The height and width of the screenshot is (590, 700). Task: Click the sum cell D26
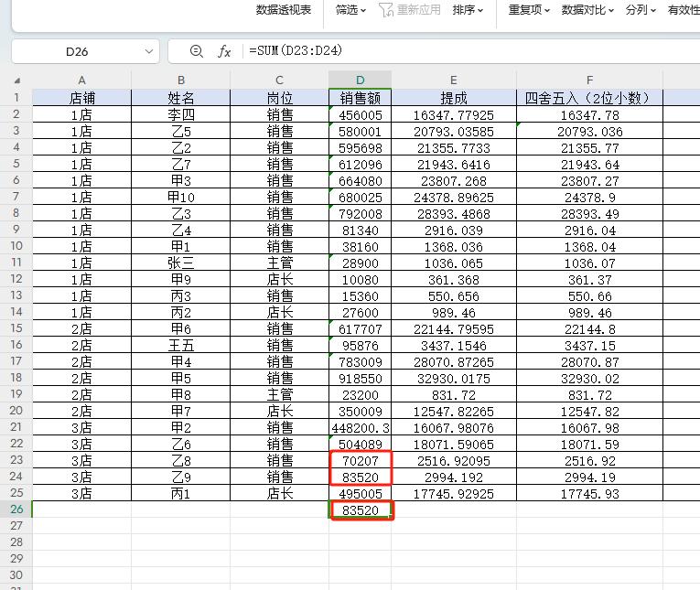[x=361, y=510]
